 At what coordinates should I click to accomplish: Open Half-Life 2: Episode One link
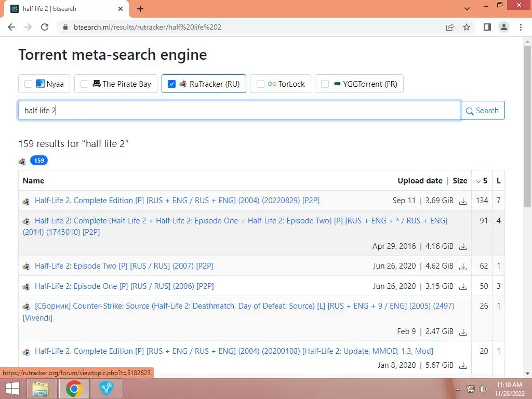(x=124, y=286)
